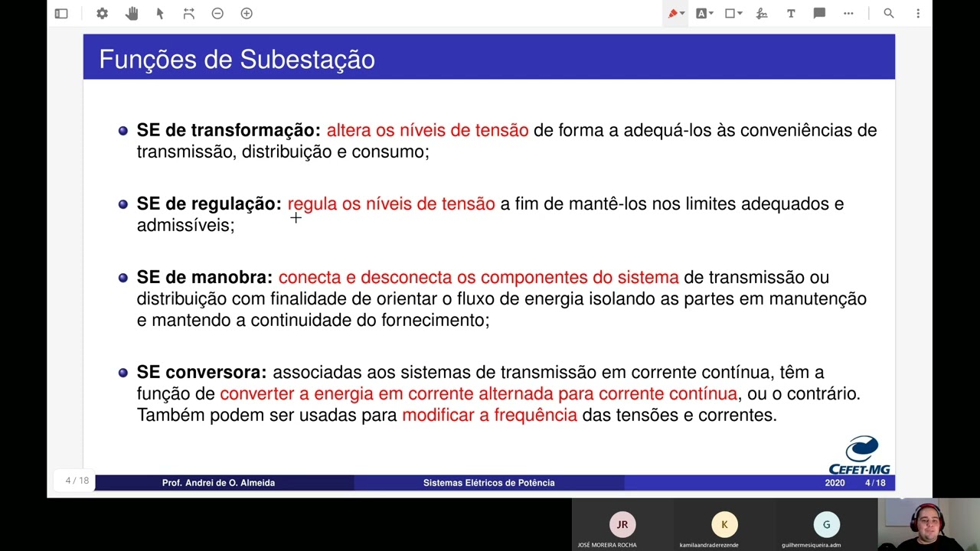Zoom out with the minus button
This screenshot has width=980, height=551.
click(217, 13)
